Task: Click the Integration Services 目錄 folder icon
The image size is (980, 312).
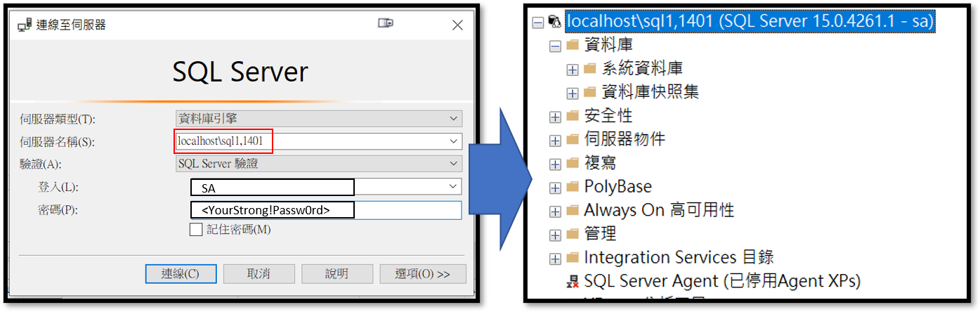Action: coord(573,258)
